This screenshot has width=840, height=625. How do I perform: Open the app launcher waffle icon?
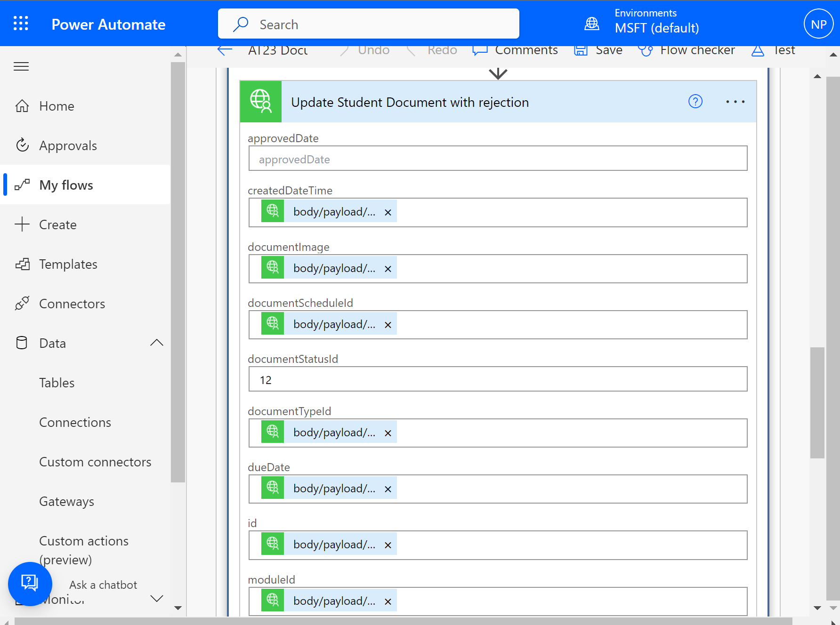coord(21,24)
